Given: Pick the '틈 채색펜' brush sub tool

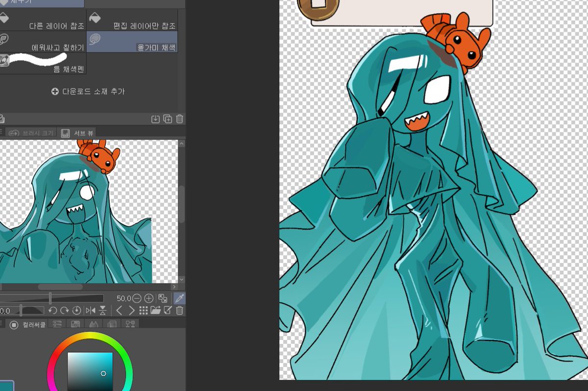Looking at the screenshot, I should (x=42, y=64).
